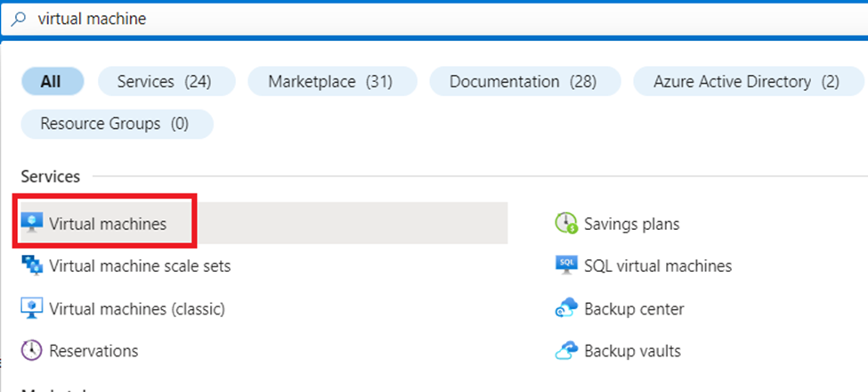Screen dimensions: 868x392
Task: Select the All filter tab
Action: point(51,82)
